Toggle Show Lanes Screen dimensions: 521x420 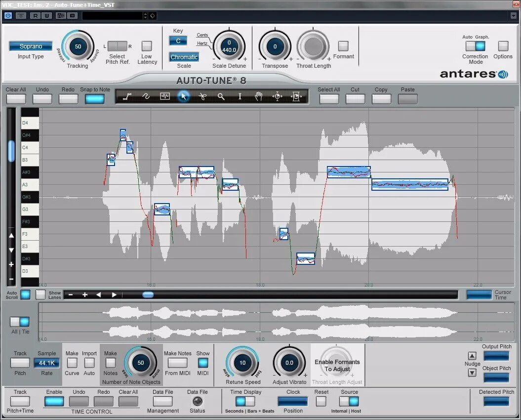coord(40,294)
